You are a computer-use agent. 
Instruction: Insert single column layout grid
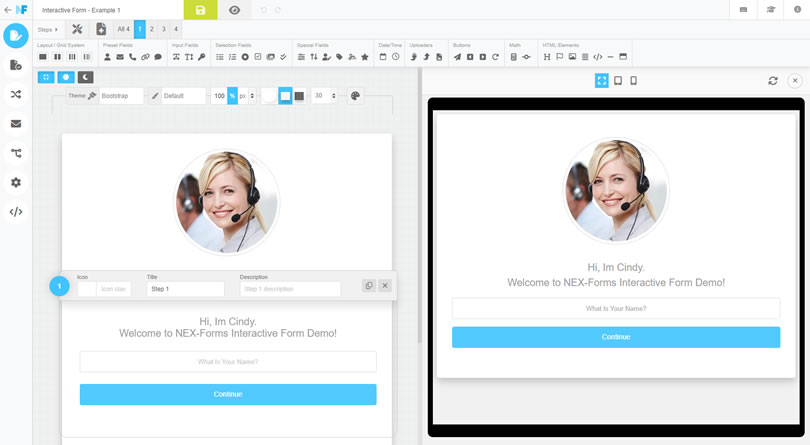point(43,57)
